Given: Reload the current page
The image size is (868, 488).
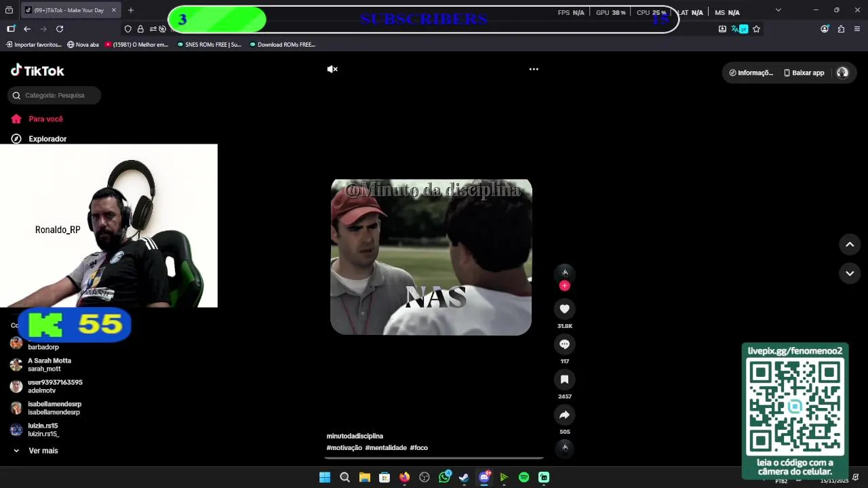Looking at the screenshot, I should click(60, 29).
